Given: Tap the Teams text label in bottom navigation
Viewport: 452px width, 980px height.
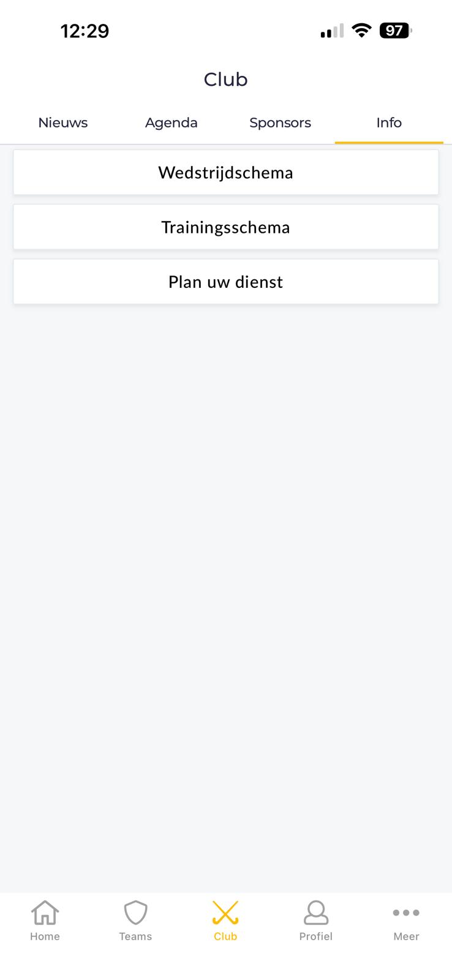Looking at the screenshot, I should pos(135,937).
